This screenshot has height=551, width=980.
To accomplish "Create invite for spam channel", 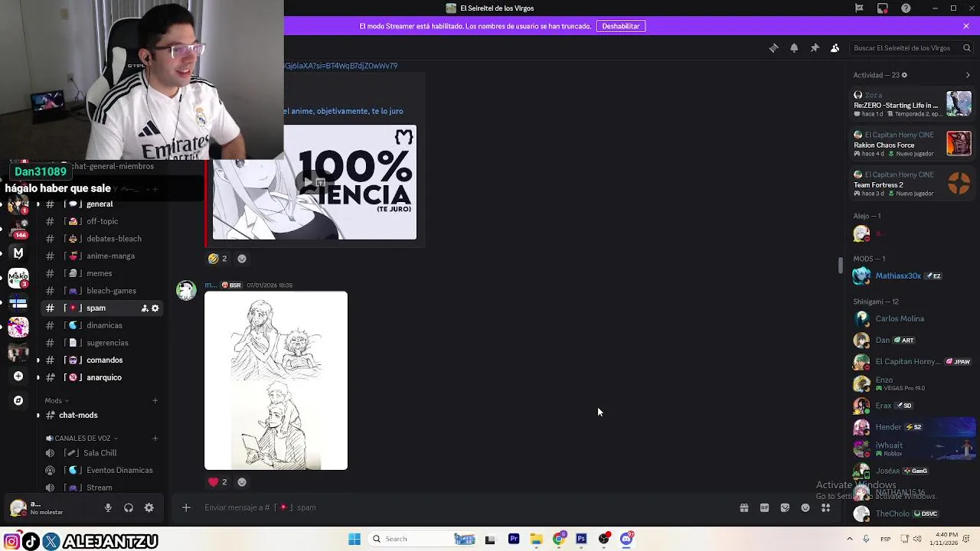I will (x=144, y=308).
